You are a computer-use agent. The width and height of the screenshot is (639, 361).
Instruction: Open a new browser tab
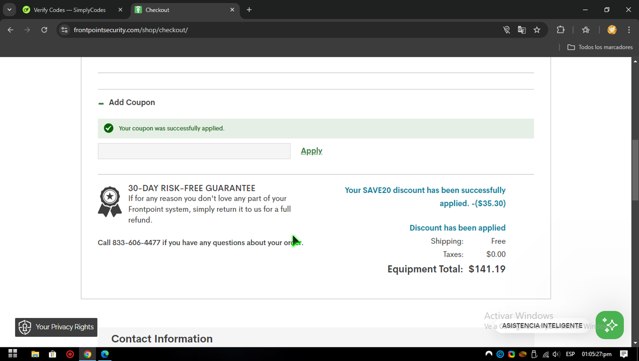[249, 10]
